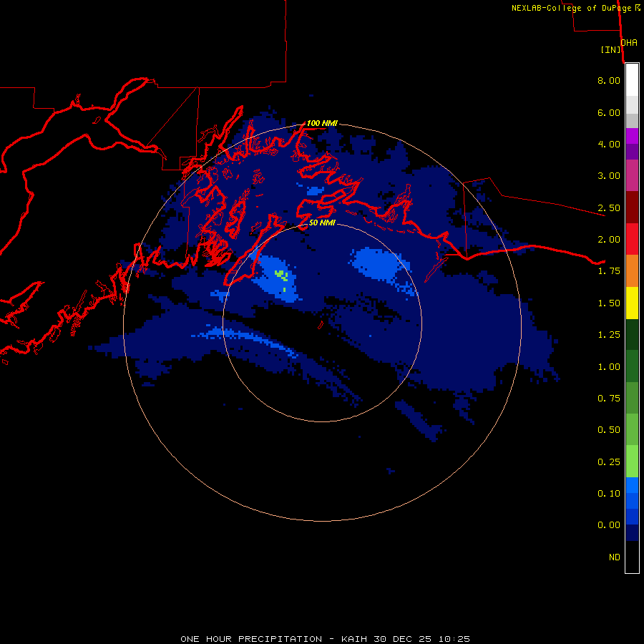Click the green precipitation maximum pixels on map
The height and width of the screenshot is (644, 644).
click(281, 275)
